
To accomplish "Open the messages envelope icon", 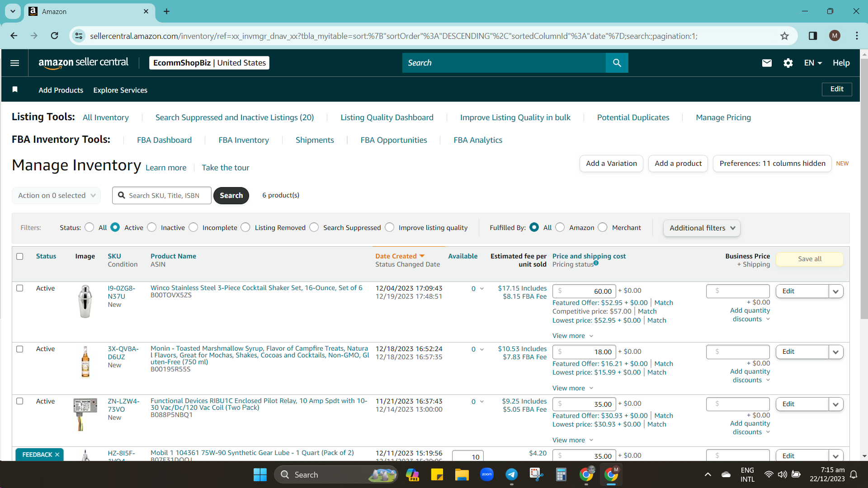I will pos(767,63).
